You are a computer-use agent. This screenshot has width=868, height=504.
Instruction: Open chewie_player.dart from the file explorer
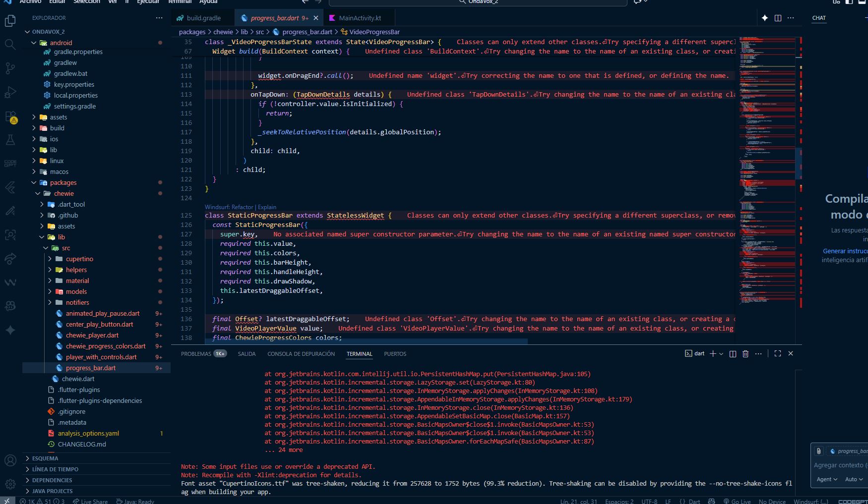point(92,335)
